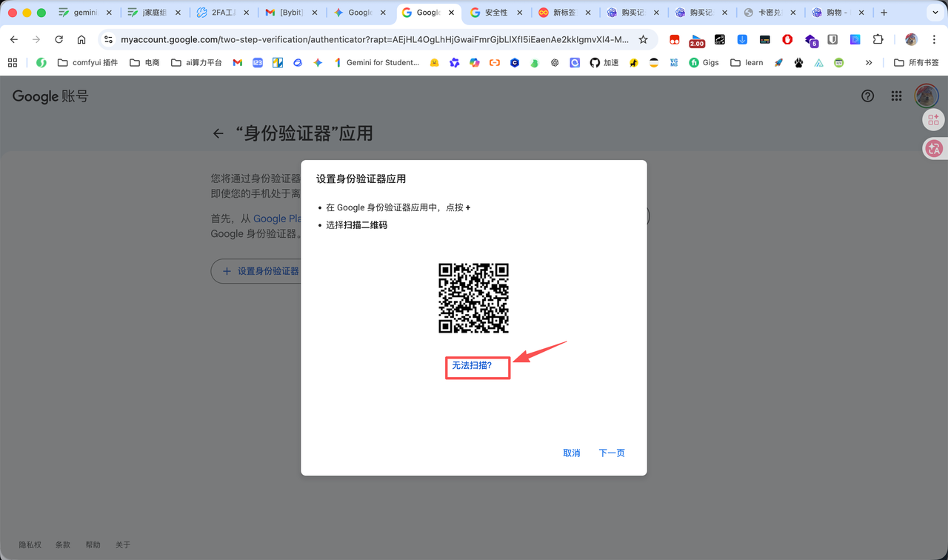Cancel the authenticator setup with 取消

571,453
